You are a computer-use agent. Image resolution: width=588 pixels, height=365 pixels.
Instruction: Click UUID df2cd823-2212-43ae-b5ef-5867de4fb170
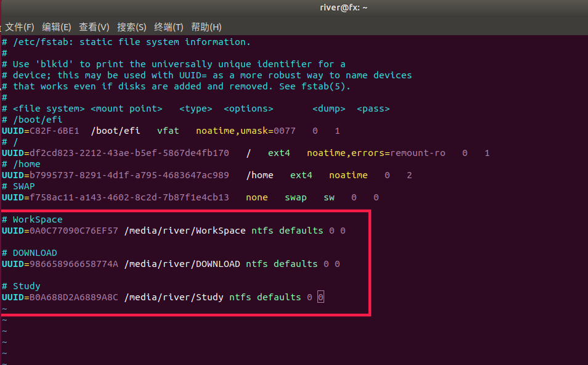click(129, 153)
